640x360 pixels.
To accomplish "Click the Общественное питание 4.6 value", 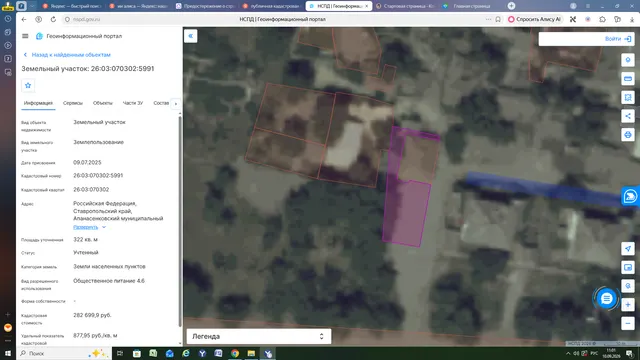I will (x=109, y=281).
